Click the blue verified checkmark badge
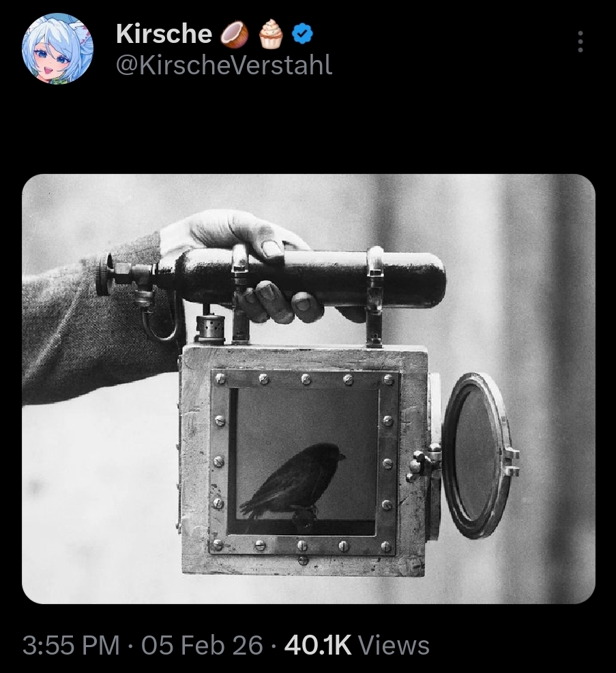The image size is (616, 673). 302,34
